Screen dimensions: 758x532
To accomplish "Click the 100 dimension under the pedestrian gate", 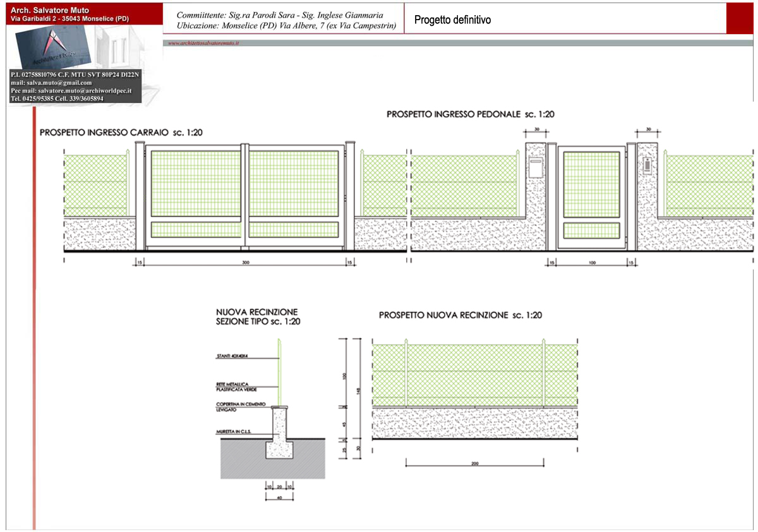I will click(x=591, y=261).
